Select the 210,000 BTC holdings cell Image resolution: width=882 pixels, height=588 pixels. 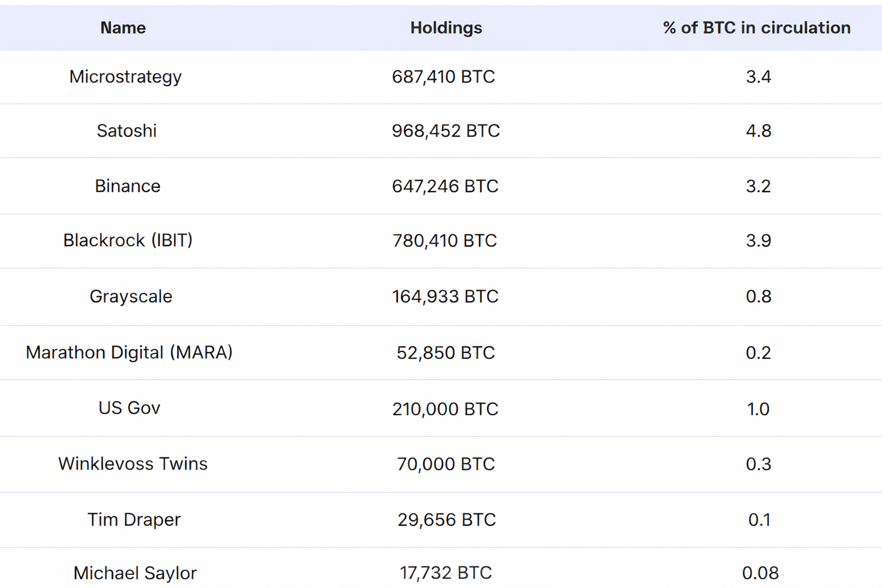(x=445, y=409)
